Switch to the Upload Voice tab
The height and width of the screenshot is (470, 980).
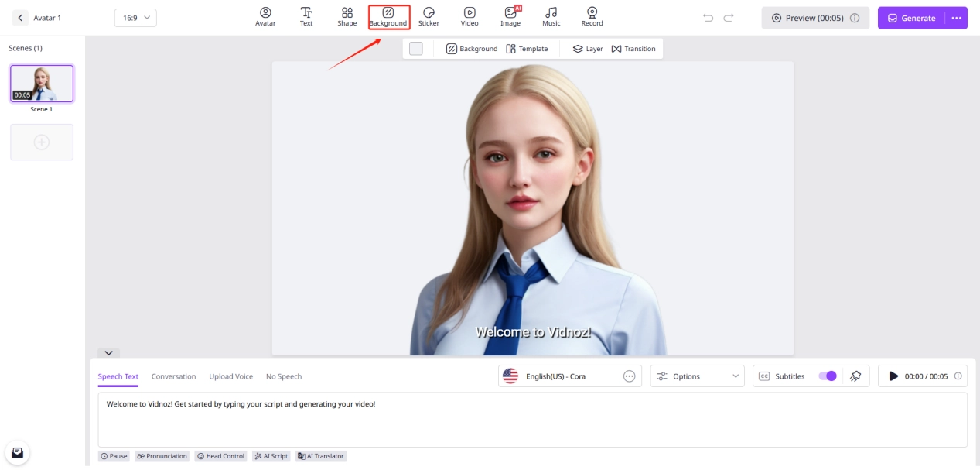pos(230,376)
